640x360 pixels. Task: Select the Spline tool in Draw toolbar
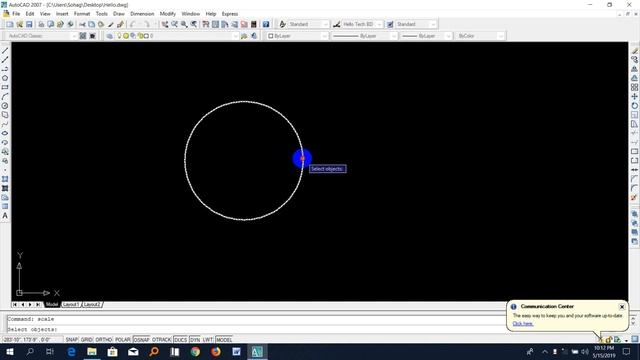click(x=5, y=124)
